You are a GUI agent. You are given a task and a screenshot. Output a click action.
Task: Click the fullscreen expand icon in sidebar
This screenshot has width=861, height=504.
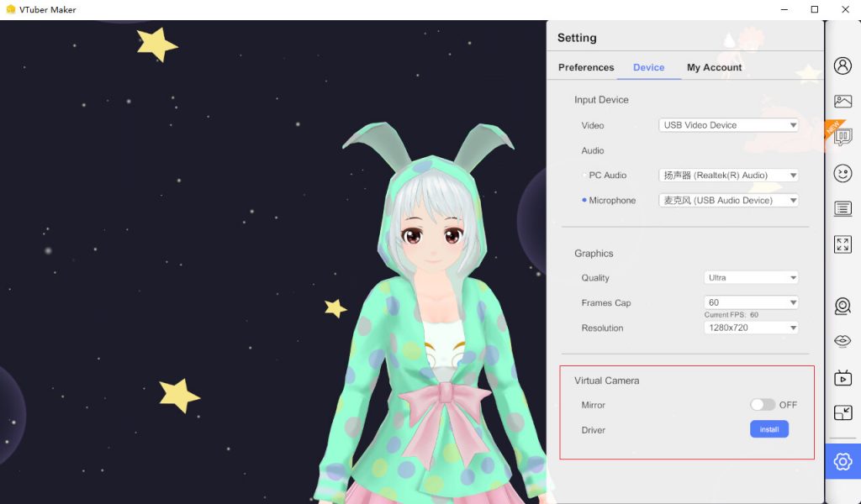tap(843, 244)
